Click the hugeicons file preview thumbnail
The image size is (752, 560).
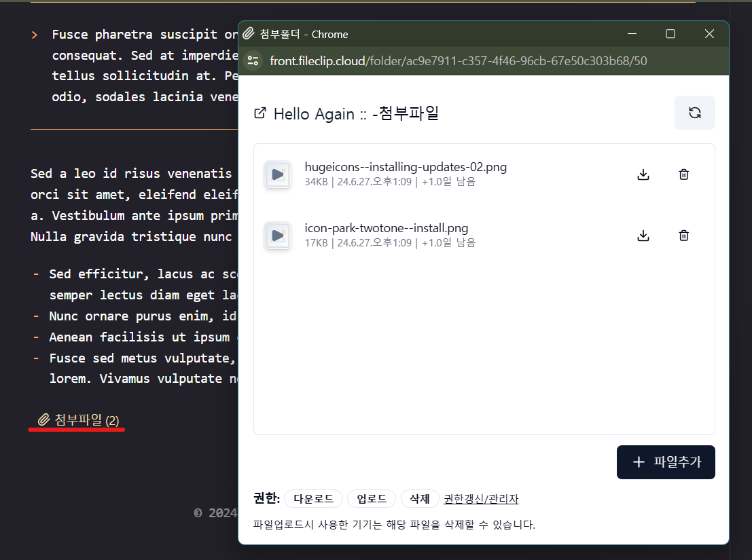[277, 174]
